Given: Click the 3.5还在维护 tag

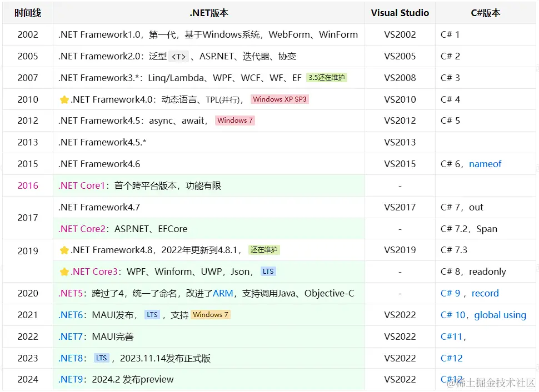Looking at the screenshot, I should coord(326,78).
